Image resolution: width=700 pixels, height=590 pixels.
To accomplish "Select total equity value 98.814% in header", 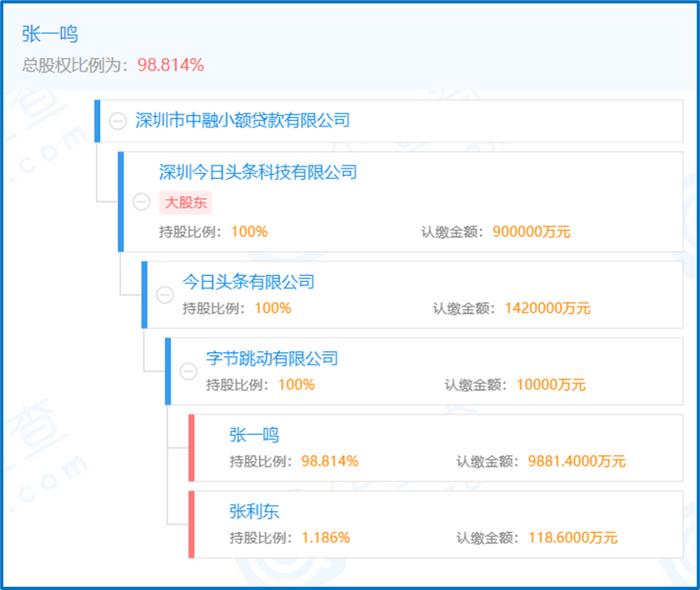I will 171,65.
